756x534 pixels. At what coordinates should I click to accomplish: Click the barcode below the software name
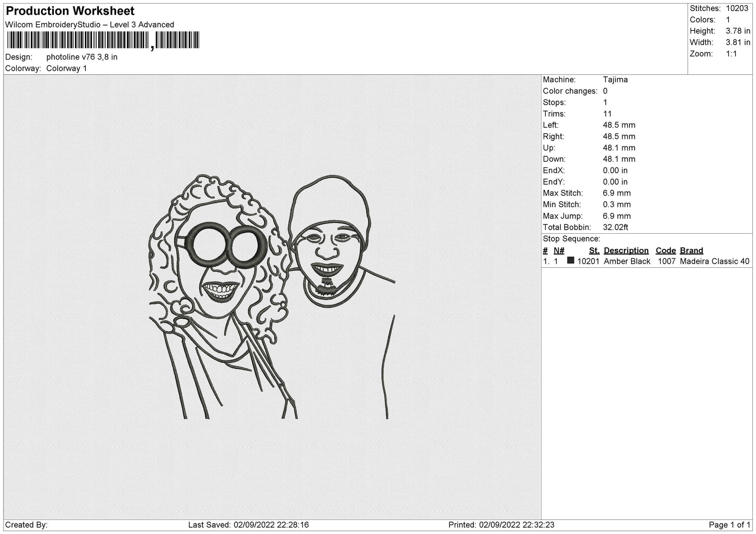click(103, 40)
